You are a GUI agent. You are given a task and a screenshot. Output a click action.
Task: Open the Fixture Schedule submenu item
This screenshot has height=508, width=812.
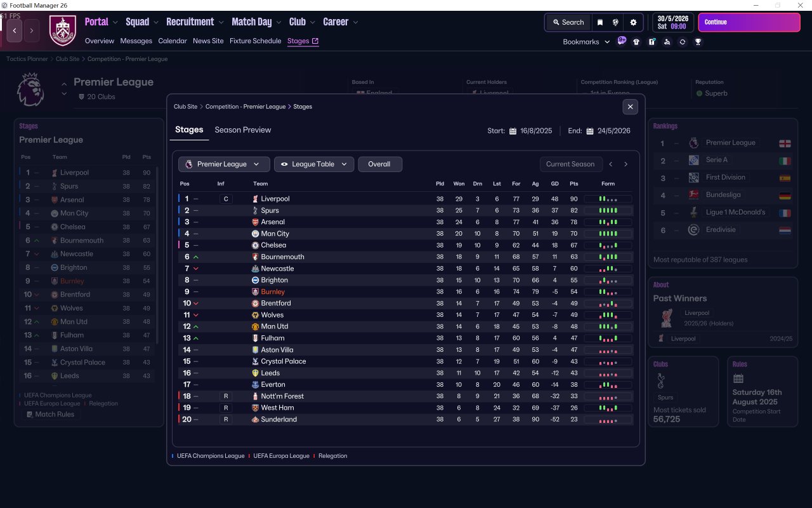(x=256, y=41)
